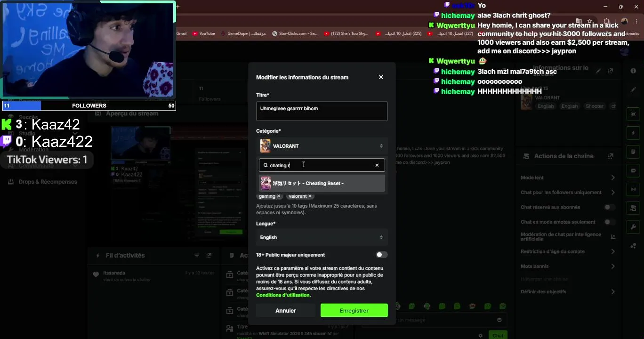This screenshot has height=339, width=644.
Task: Click the category search field
Action: (x=322, y=165)
